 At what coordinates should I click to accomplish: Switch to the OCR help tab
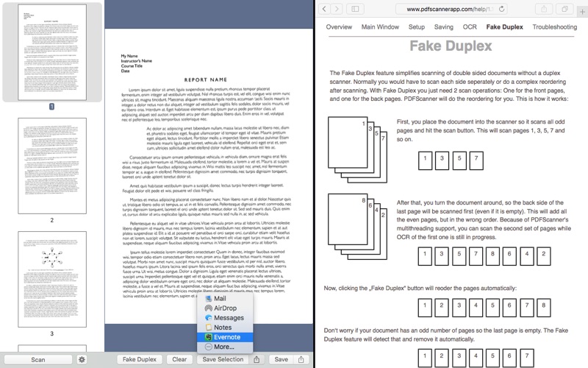pos(469,26)
